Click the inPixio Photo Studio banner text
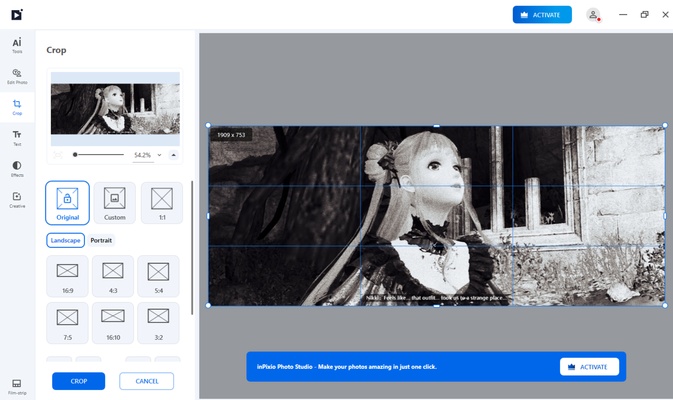 (x=346, y=367)
